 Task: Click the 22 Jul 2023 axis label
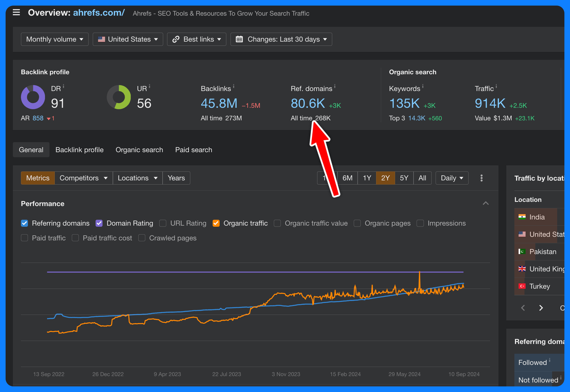point(227,374)
